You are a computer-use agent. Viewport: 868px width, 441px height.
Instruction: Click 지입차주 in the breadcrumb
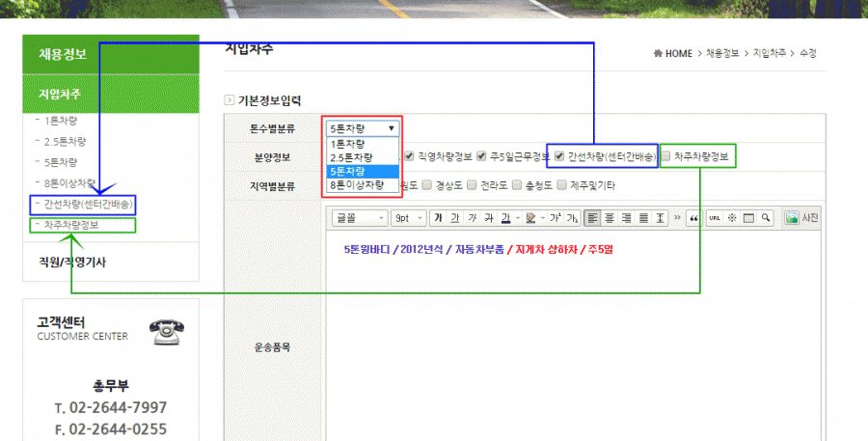[x=770, y=53]
